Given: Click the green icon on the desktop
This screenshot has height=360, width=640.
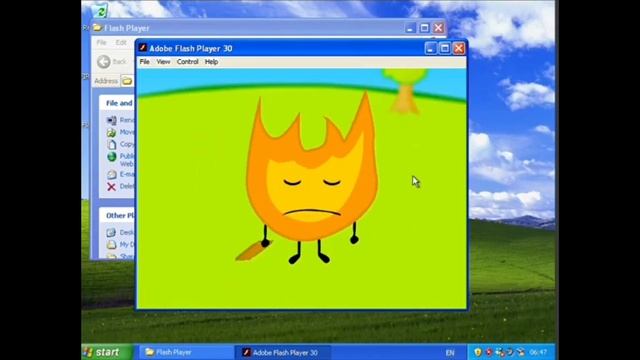Looking at the screenshot, I should 99,11.
